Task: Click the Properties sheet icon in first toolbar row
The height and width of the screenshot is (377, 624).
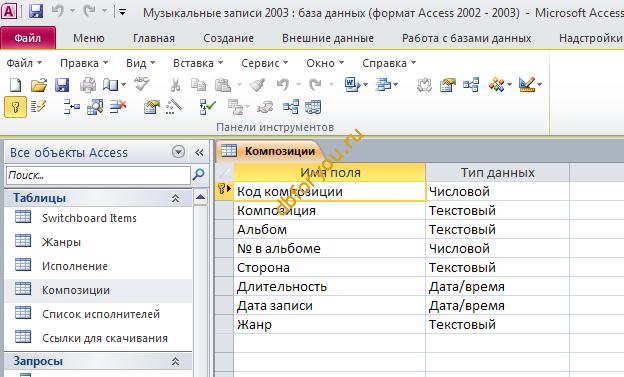Action: (x=447, y=85)
